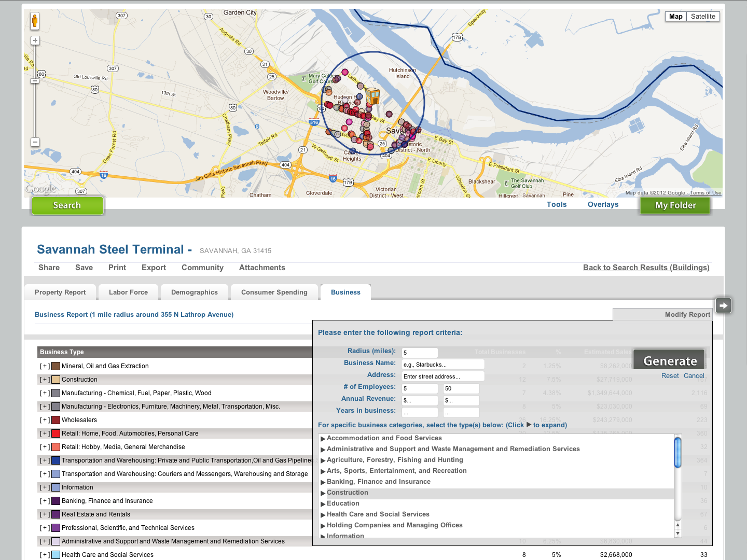Switch the map back to Map view

(x=675, y=16)
